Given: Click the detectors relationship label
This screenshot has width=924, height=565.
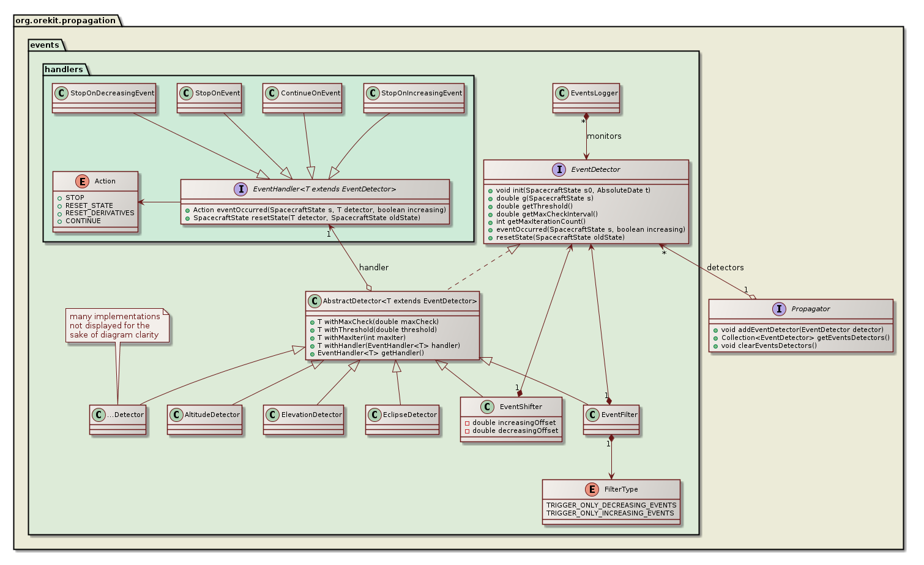Looking at the screenshot, I should pos(725,267).
